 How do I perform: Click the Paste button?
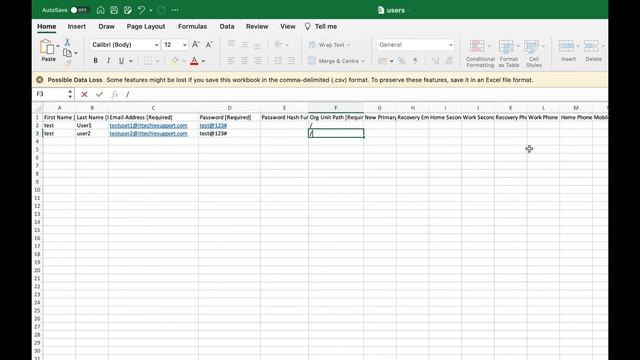tap(48, 51)
